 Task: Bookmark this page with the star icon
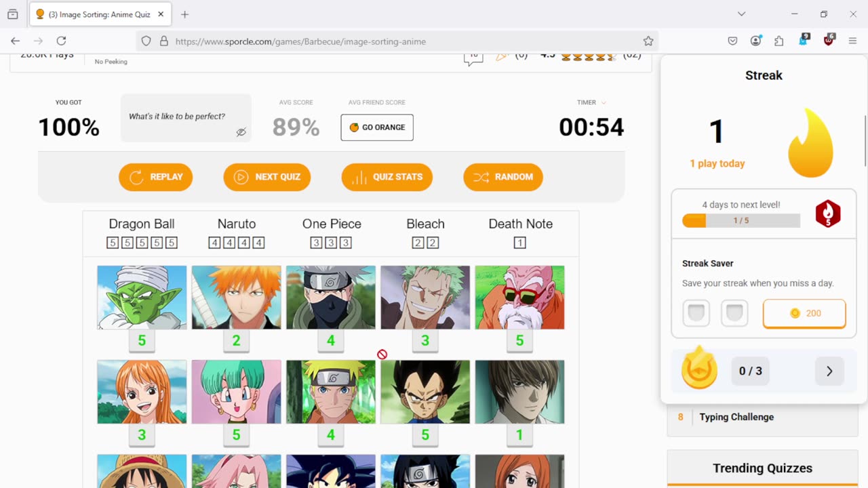pyautogui.click(x=648, y=41)
